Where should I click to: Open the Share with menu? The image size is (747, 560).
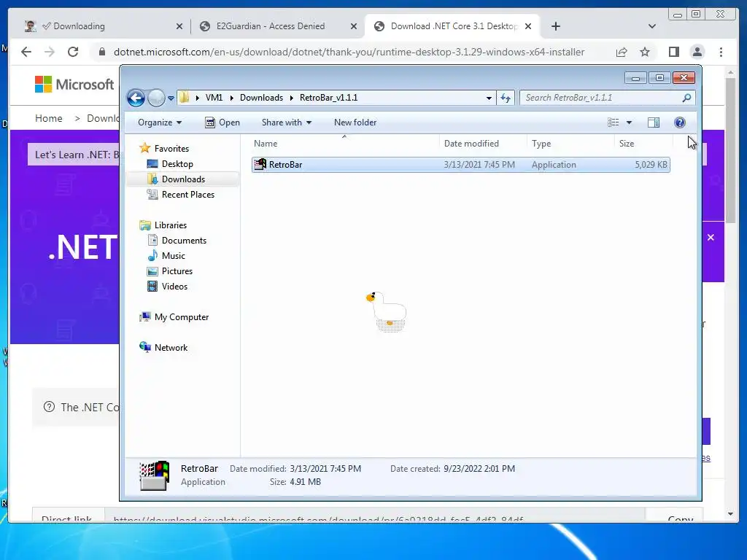[x=286, y=122]
